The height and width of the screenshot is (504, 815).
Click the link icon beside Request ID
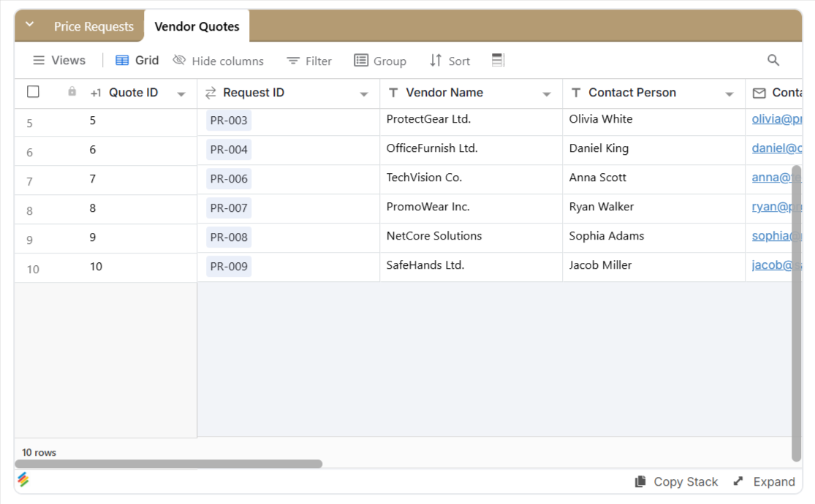211,93
